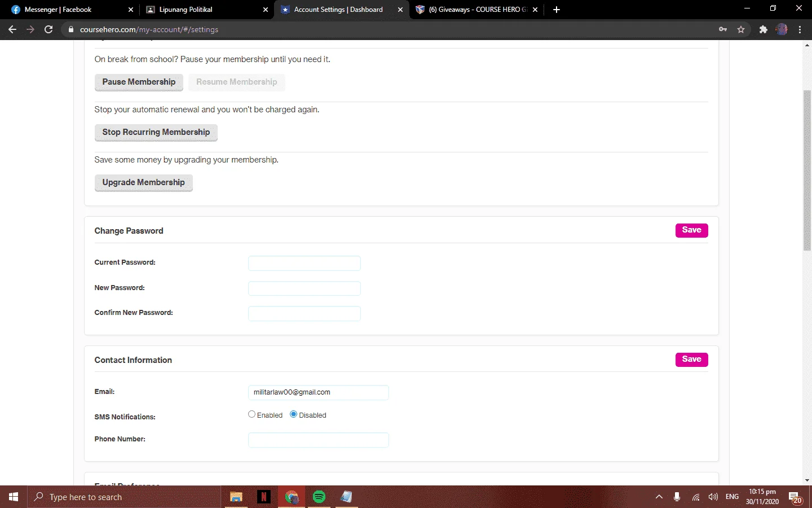Image resolution: width=812 pixels, height=508 pixels.
Task: Enable SMS Notifications radio button
Action: pyautogui.click(x=251, y=414)
